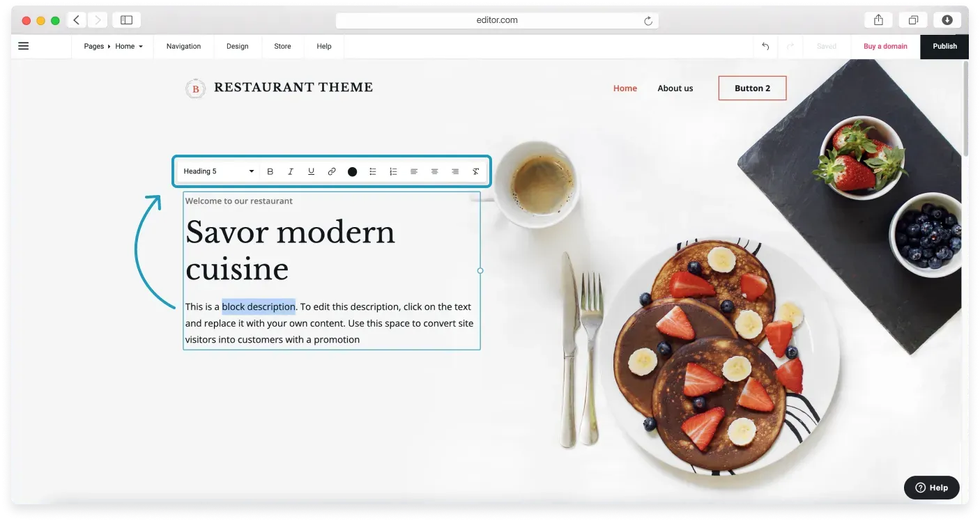Click the Restaurant Theme logo badge
This screenshot has width=980, height=521.
[x=195, y=88]
